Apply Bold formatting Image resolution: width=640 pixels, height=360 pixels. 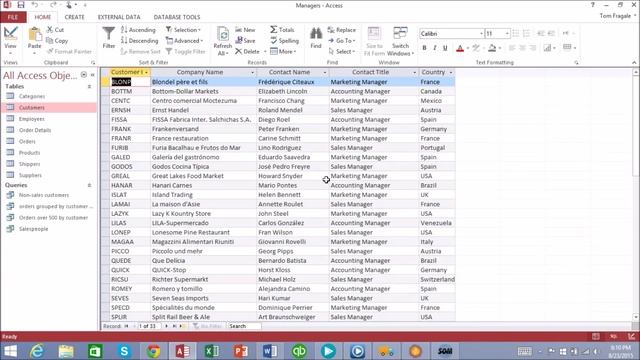tap(424, 48)
